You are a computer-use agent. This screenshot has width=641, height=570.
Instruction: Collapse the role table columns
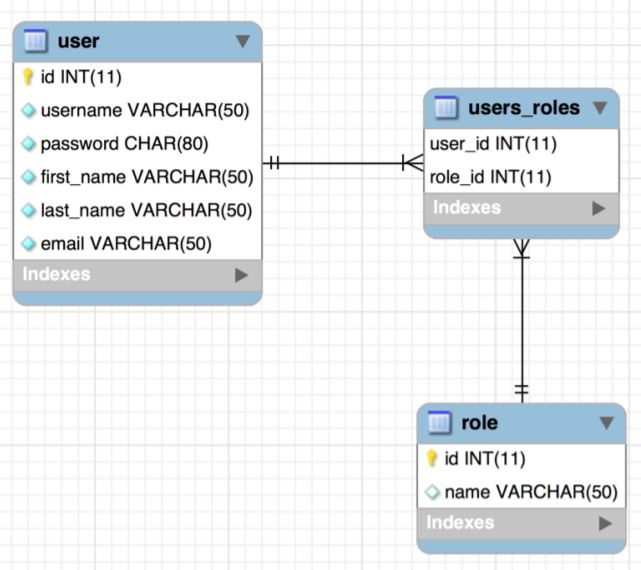click(607, 422)
